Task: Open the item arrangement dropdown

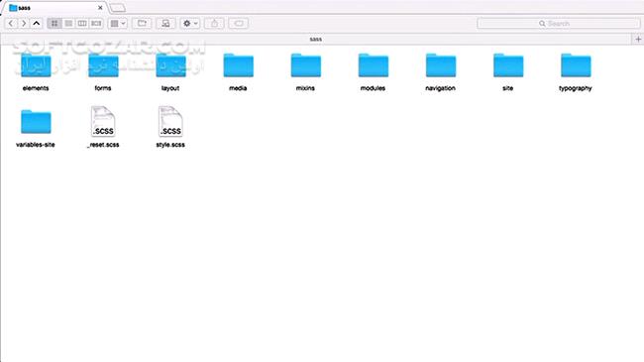Action: [118, 24]
